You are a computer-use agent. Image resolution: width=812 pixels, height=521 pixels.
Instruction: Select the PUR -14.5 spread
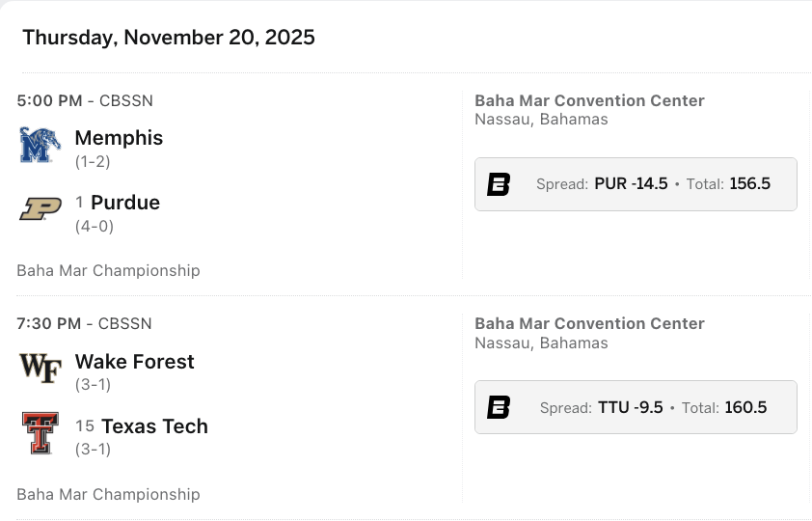(631, 184)
